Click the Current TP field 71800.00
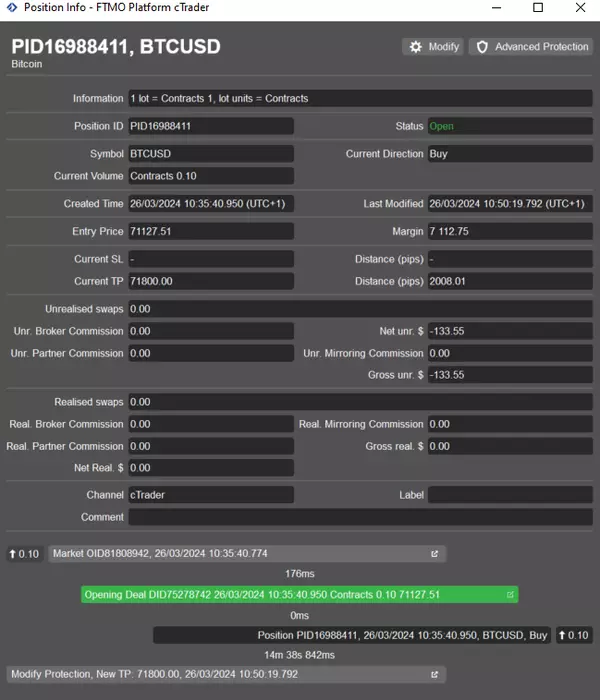The image size is (600, 700). pos(211,281)
